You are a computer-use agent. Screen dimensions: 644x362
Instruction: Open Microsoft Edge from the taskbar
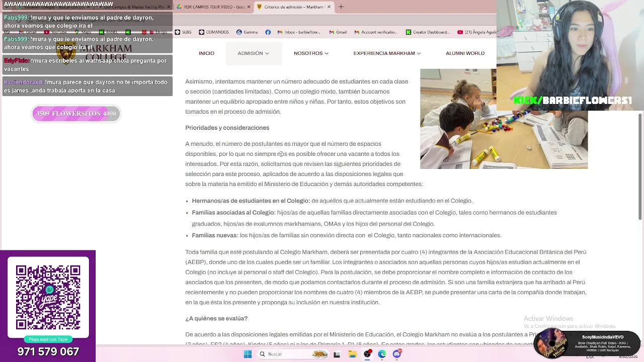coord(382,354)
